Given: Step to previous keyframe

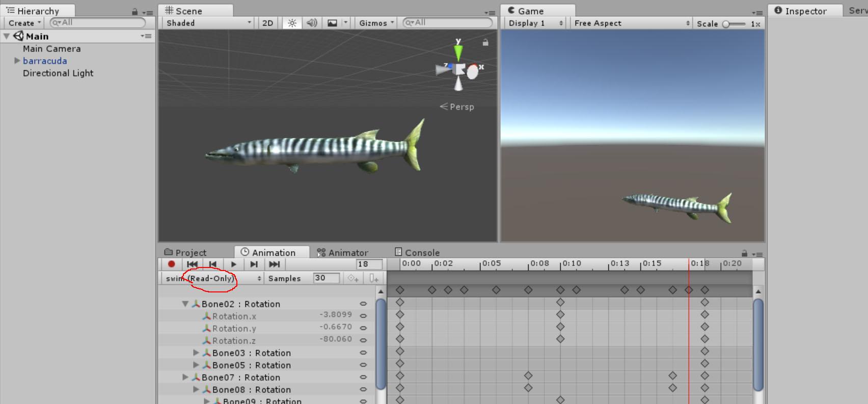Looking at the screenshot, I should pos(213,264).
